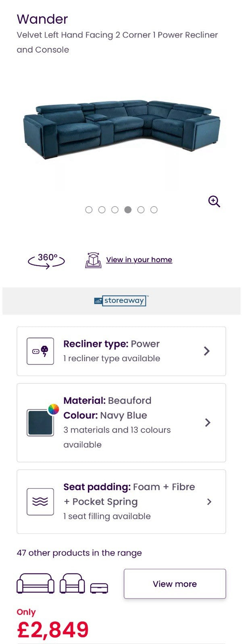Expand the Seat padding options chevron
This screenshot has height=644, width=252.
[x=209, y=502]
